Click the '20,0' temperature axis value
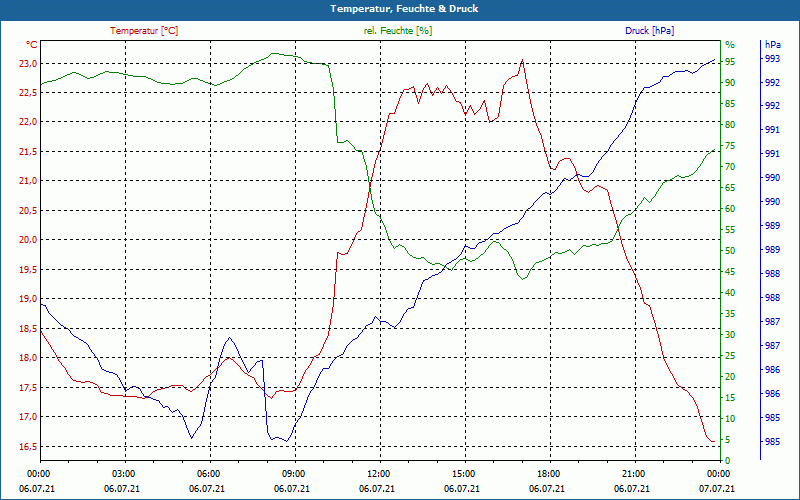Image resolution: width=800 pixels, height=500 pixels. (28, 240)
